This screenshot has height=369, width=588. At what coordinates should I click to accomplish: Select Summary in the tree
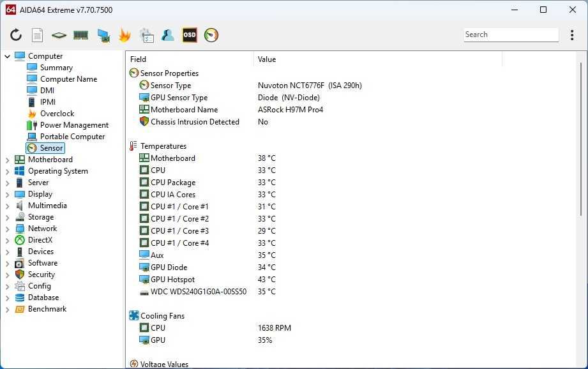tap(56, 68)
